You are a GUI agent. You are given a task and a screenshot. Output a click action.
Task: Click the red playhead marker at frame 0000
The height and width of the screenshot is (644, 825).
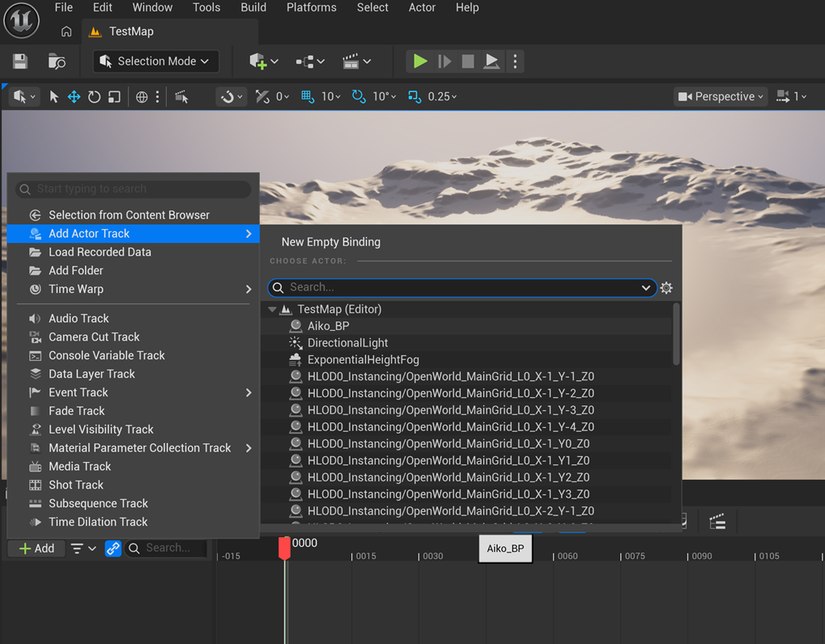[284, 548]
